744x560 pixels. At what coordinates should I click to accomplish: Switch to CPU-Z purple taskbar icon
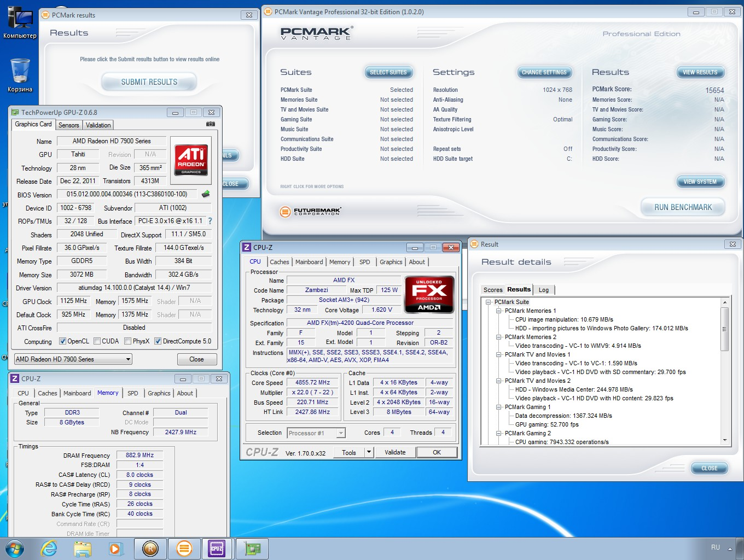tap(217, 549)
